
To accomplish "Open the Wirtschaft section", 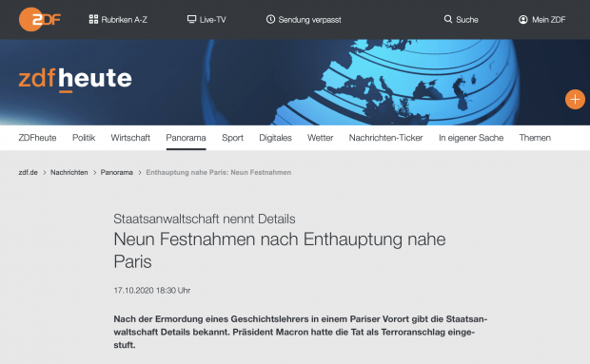I will click(x=130, y=138).
